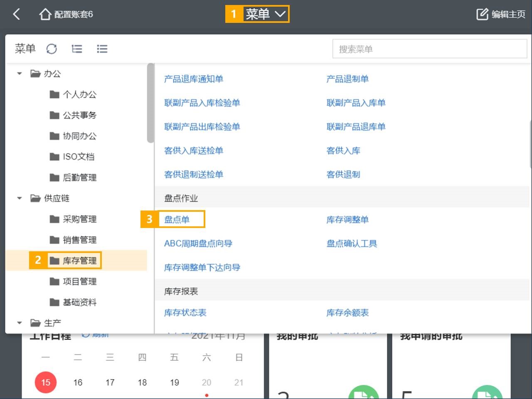Click the left tree panel scrollbar thumb

click(x=150, y=103)
